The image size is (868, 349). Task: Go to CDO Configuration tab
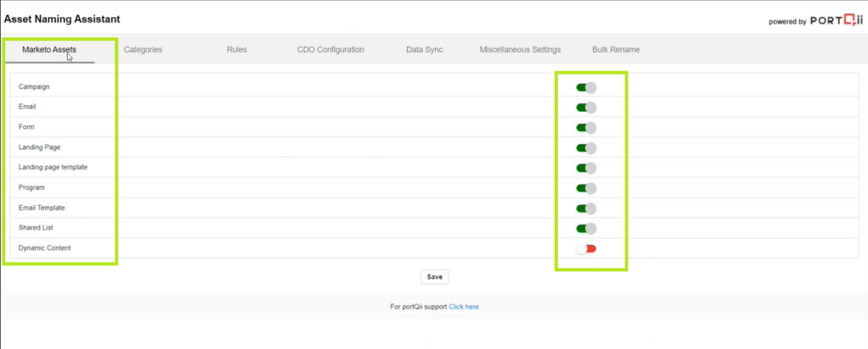point(331,50)
